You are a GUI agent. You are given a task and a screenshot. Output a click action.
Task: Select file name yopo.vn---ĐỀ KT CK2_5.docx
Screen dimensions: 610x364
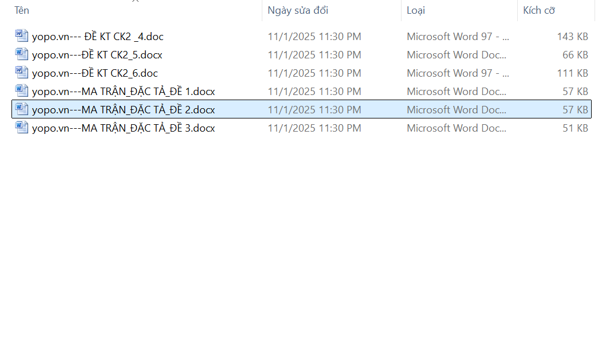click(x=97, y=55)
